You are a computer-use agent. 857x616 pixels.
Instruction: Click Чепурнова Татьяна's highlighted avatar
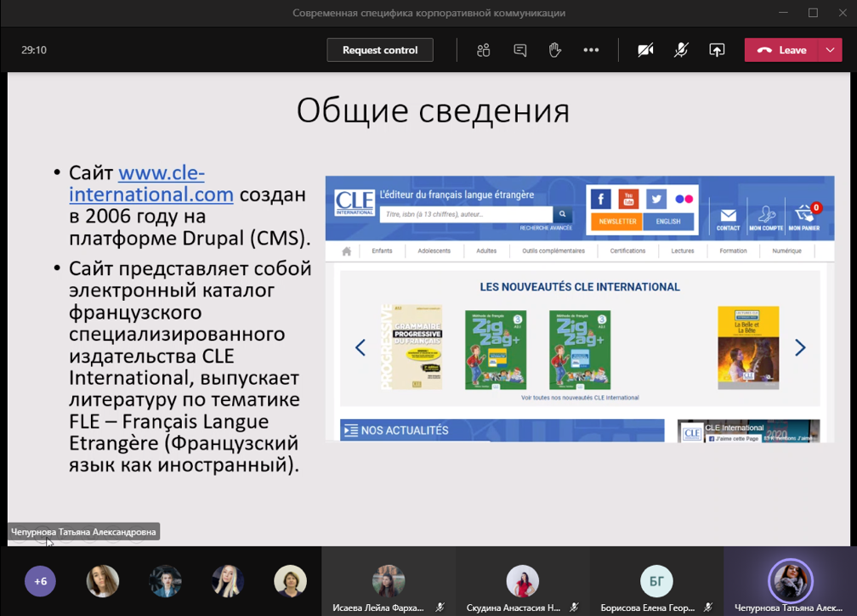click(791, 581)
